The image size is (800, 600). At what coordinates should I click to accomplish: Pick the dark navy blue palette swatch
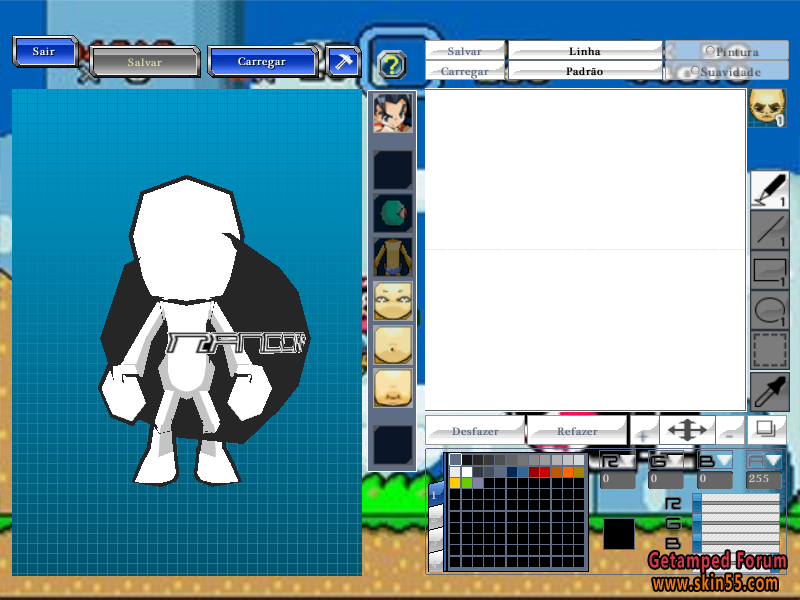[x=511, y=471]
